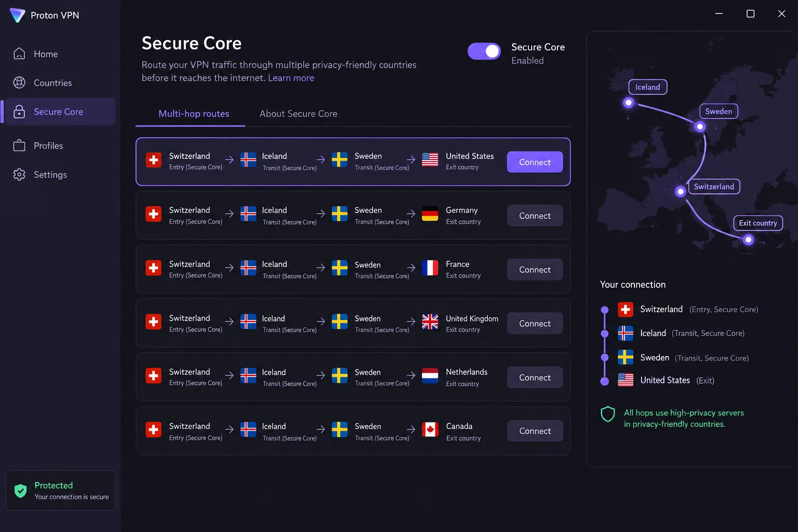Image resolution: width=798 pixels, height=532 pixels.
Task: Click the 'Secure Core' page heading
Action: [192, 43]
